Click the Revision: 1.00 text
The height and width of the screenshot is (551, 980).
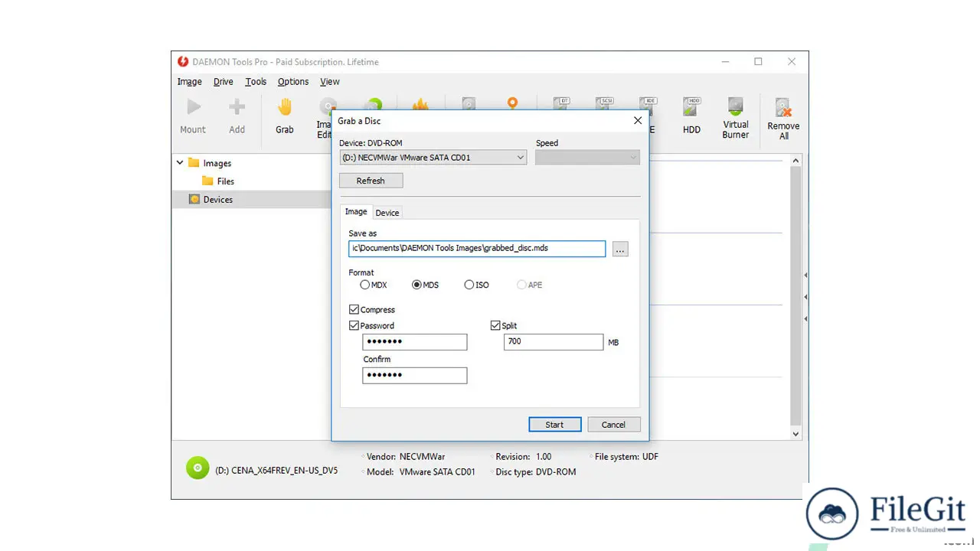tap(524, 457)
